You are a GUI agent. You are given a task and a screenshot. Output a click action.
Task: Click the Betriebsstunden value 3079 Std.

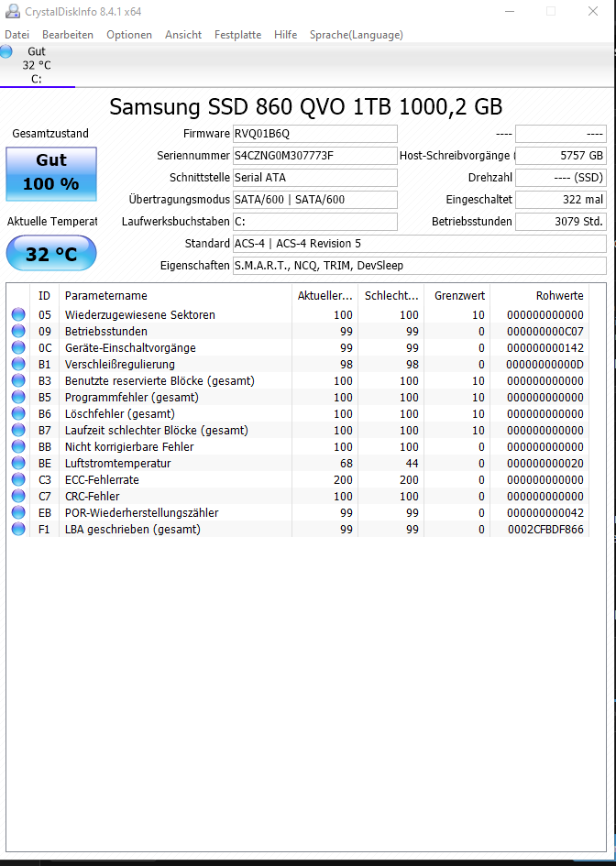(561, 222)
